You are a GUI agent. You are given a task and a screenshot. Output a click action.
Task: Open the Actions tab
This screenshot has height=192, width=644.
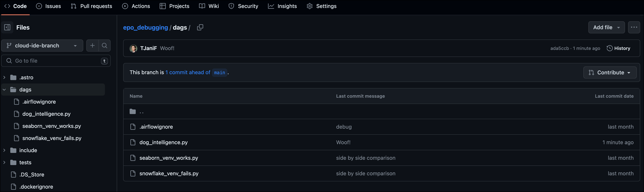click(136, 6)
